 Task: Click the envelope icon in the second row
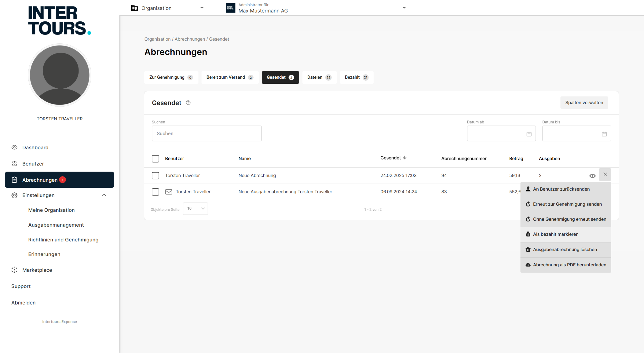click(x=169, y=192)
